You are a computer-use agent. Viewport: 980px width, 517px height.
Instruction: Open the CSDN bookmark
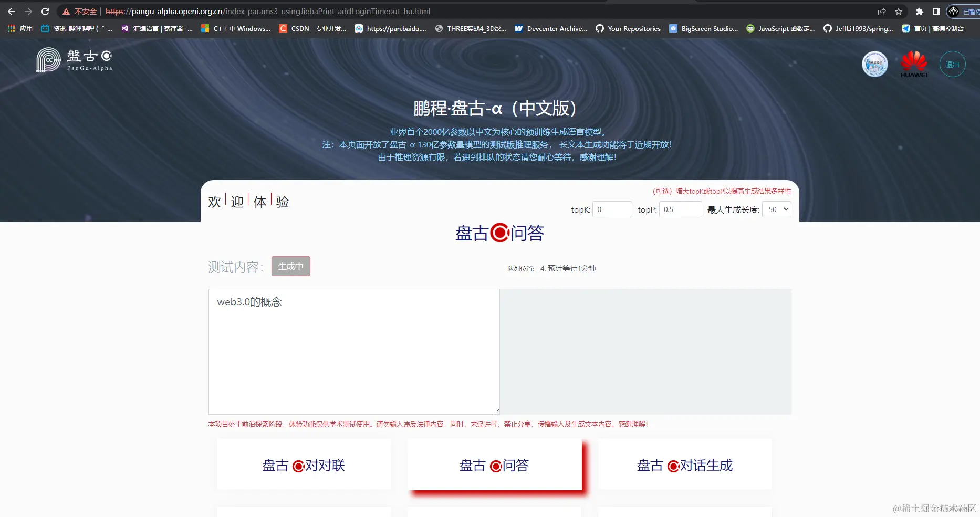coord(312,28)
